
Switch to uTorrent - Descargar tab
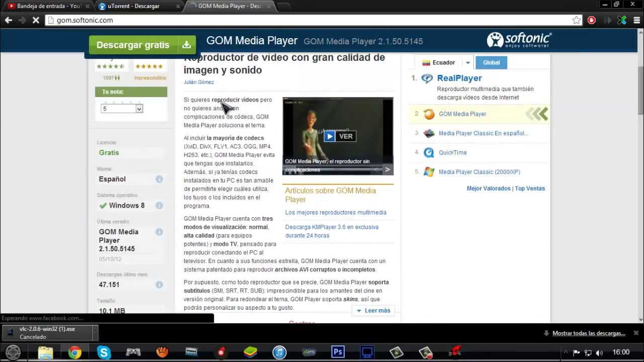136,6
